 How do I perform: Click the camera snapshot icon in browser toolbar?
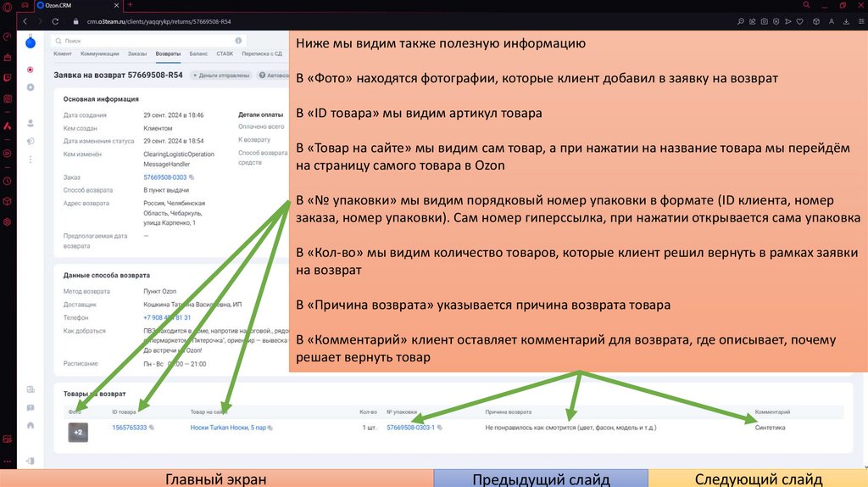[x=765, y=21]
